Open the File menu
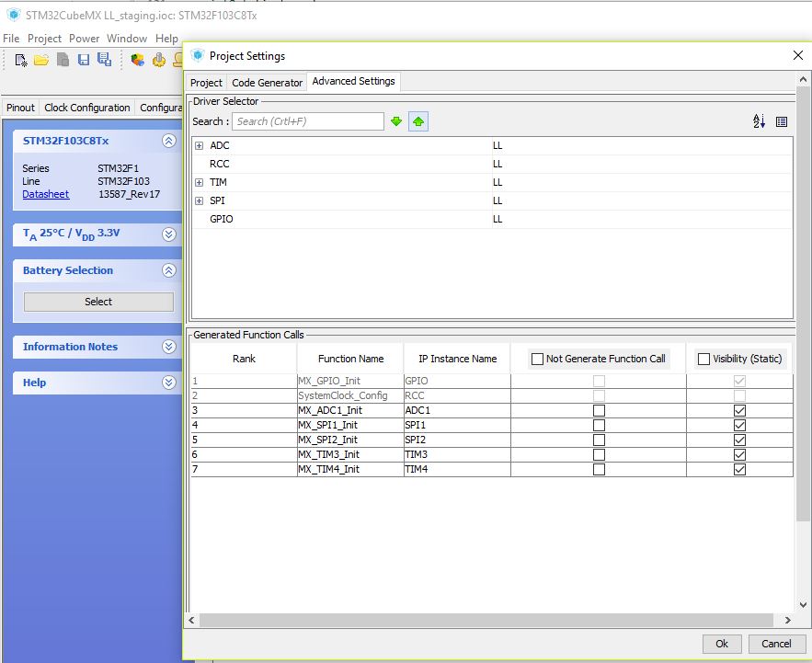The width and height of the screenshot is (812, 663). point(11,39)
